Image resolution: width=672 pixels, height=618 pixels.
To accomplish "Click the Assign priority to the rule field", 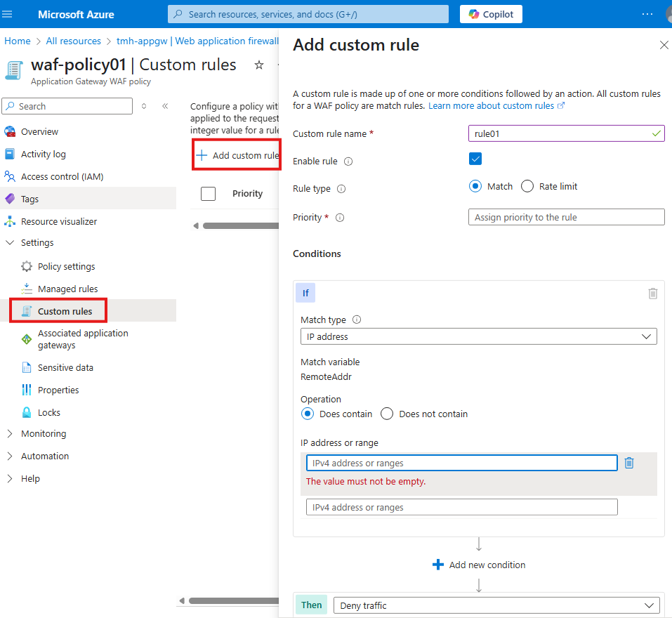I will 566,217.
